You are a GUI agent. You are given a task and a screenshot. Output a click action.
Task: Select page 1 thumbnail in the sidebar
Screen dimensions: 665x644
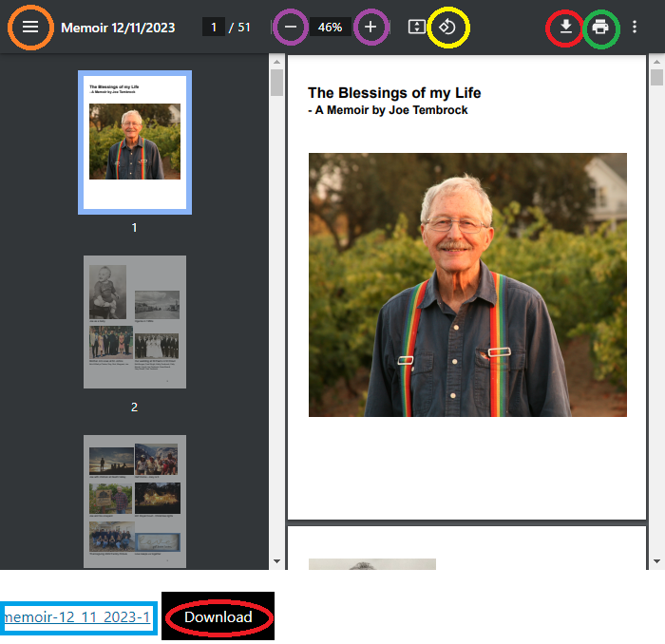135,142
